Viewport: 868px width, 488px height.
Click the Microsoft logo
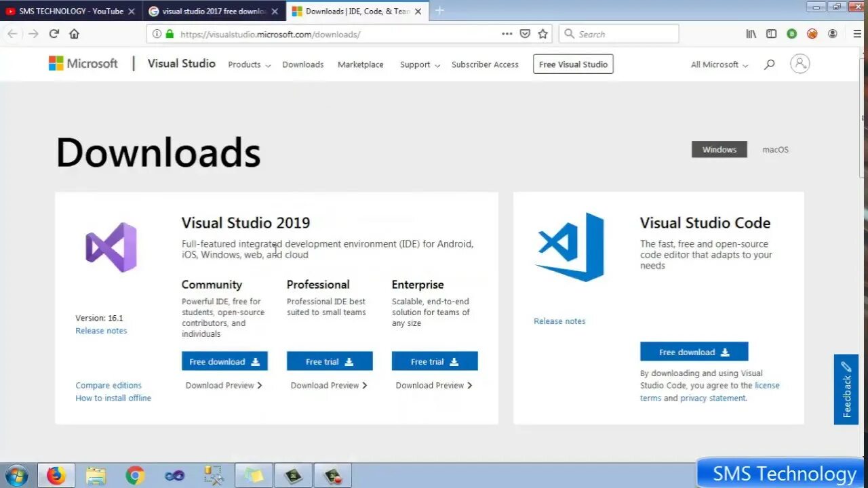83,64
